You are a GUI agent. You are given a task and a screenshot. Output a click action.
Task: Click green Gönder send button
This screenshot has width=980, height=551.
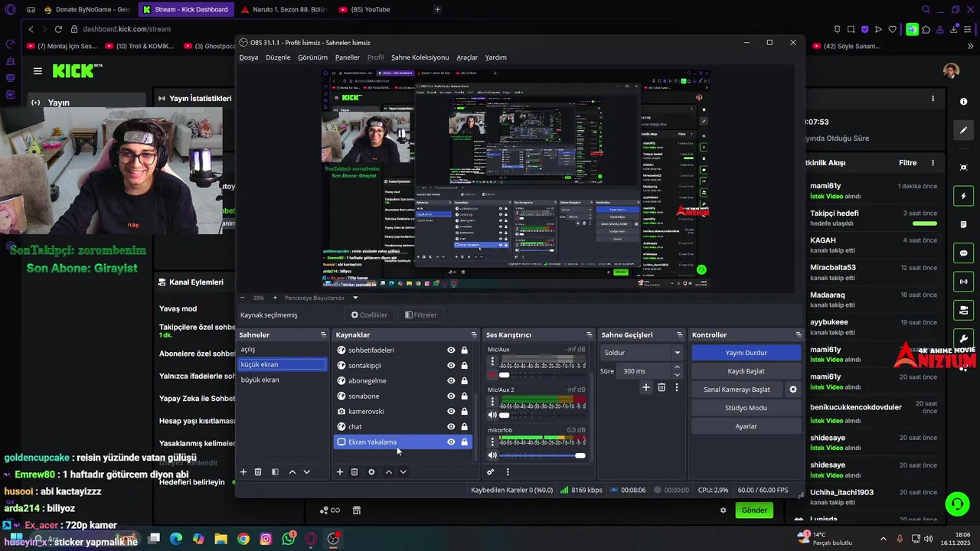pos(754,510)
